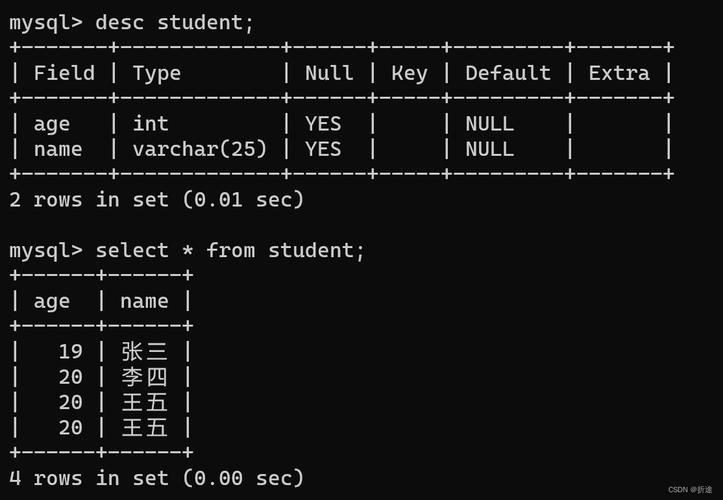Click 王五 in the last result row
This screenshot has height=500, width=723.
point(145,428)
